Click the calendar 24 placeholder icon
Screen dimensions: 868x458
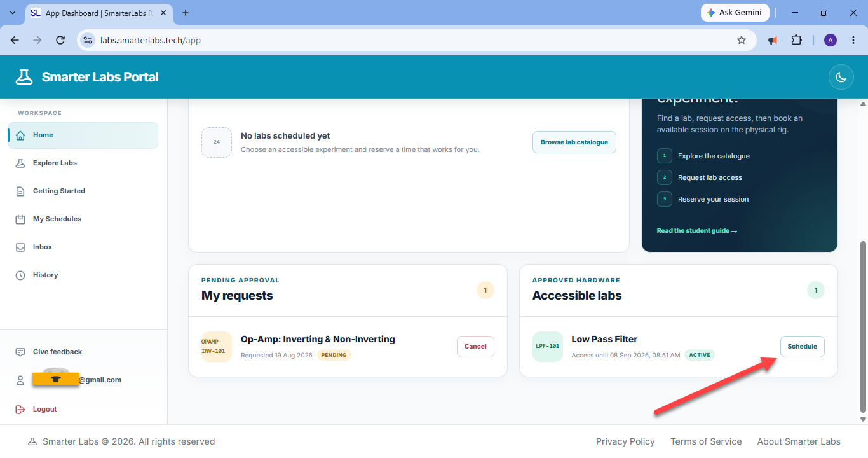pyautogui.click(x=217, y=142)
